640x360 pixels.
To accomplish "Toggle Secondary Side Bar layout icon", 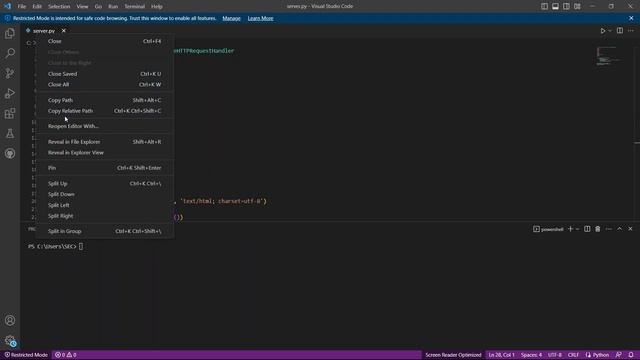I will (x=566, y=6).
